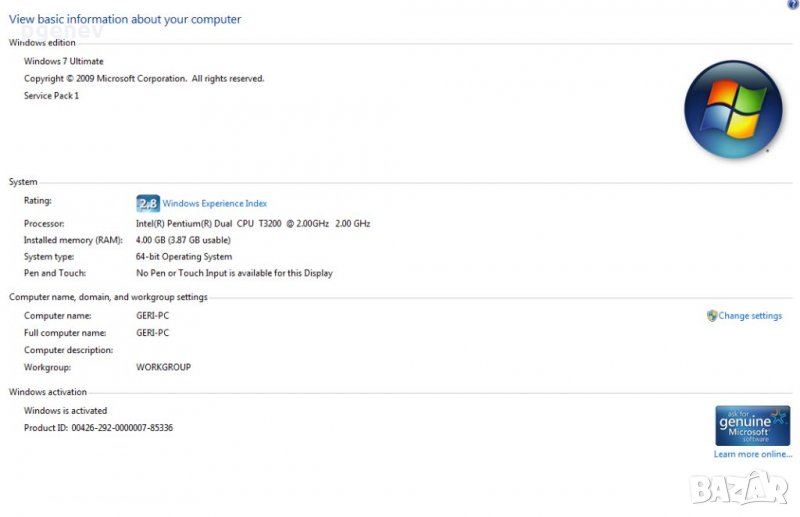
Task: Open the Windows Experience Index link
Action: click(214, 204)
